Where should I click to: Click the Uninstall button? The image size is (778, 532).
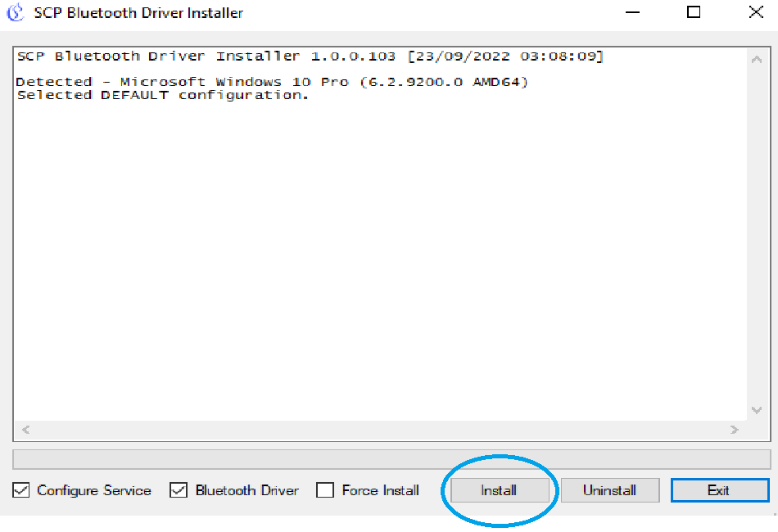click(x=610, y=490)
